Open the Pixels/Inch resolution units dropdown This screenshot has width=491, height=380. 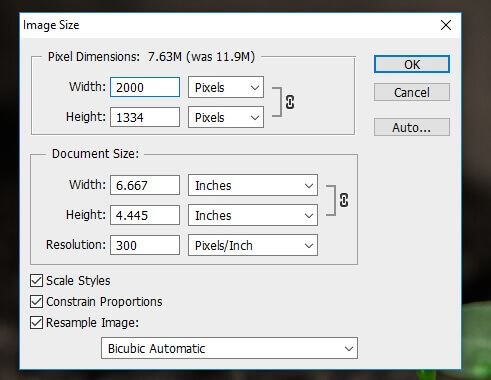pyautogui.click(x=253, y=245)
